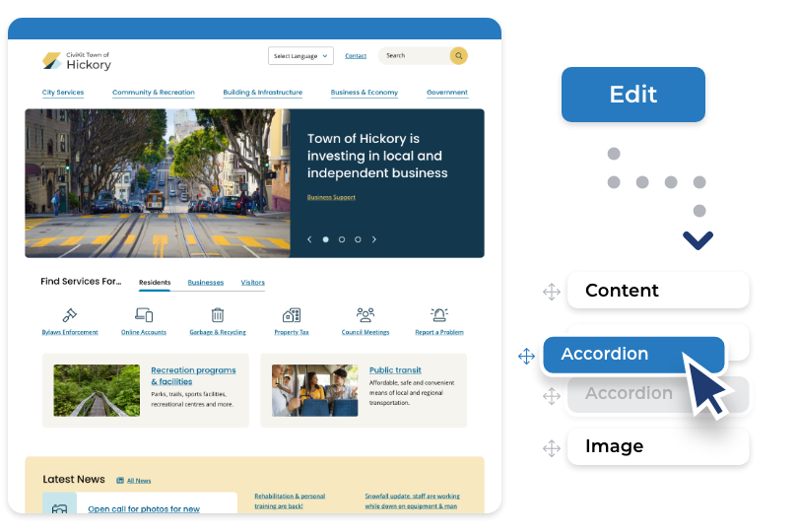Image resolution: width=798 pixels, height=532 pixels.
Task: Select the Report a Problem siren icon
Action: pyautogui.click(x=439, y=315)
